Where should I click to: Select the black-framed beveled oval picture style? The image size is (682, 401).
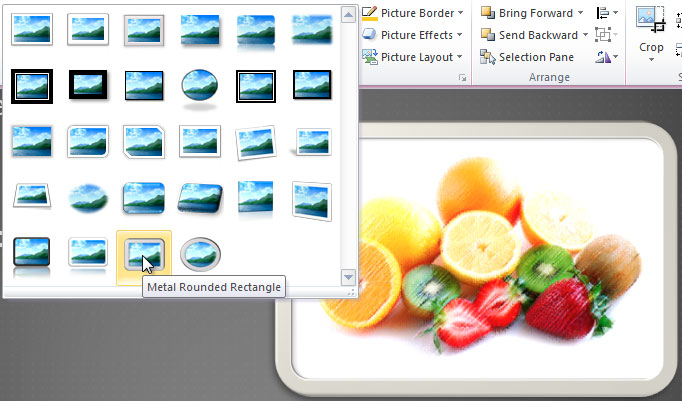[x=199, y=87]
